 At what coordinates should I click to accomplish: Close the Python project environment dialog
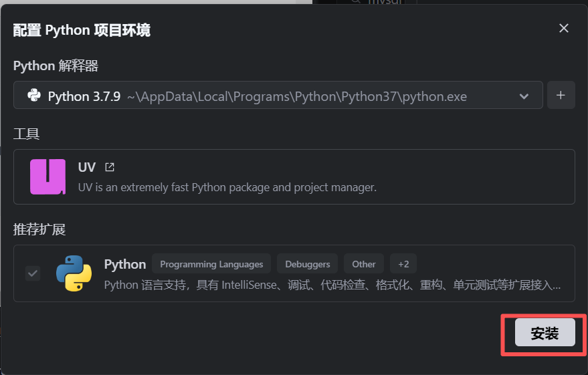(x=564, y=28)
